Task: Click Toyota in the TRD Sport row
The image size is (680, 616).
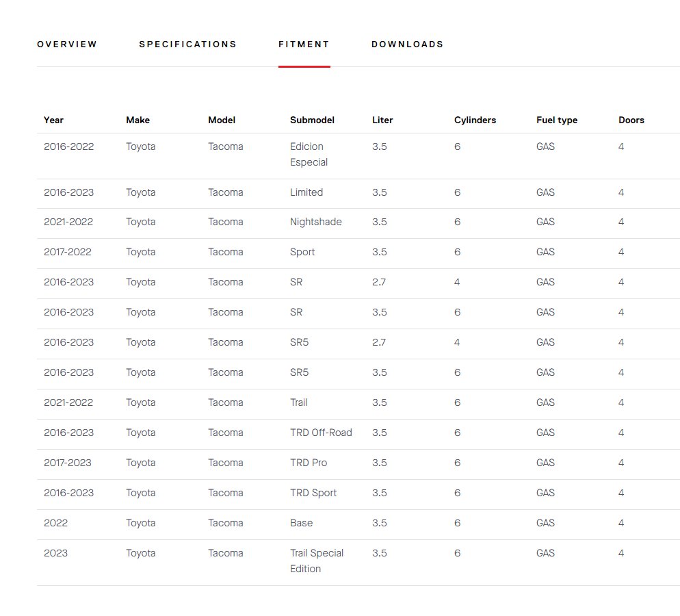Action: coord(140,493)
